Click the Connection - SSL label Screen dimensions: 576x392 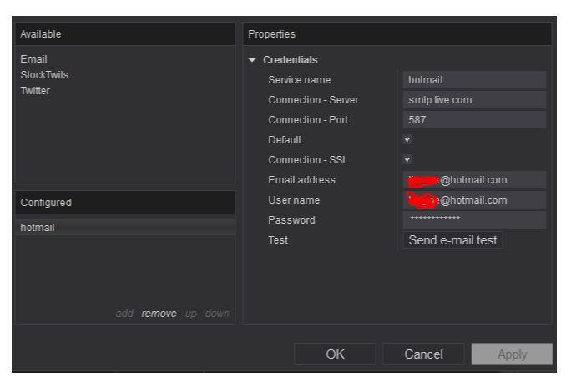click(308, 159)
